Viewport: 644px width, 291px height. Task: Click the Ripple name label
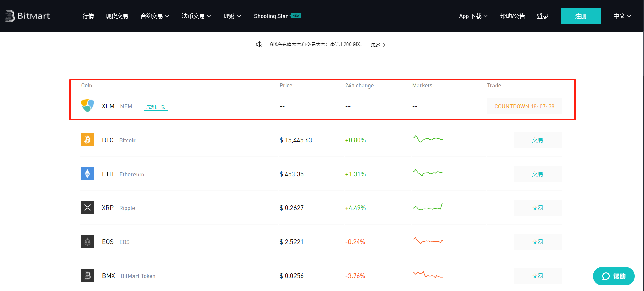(x=127, y=208)
